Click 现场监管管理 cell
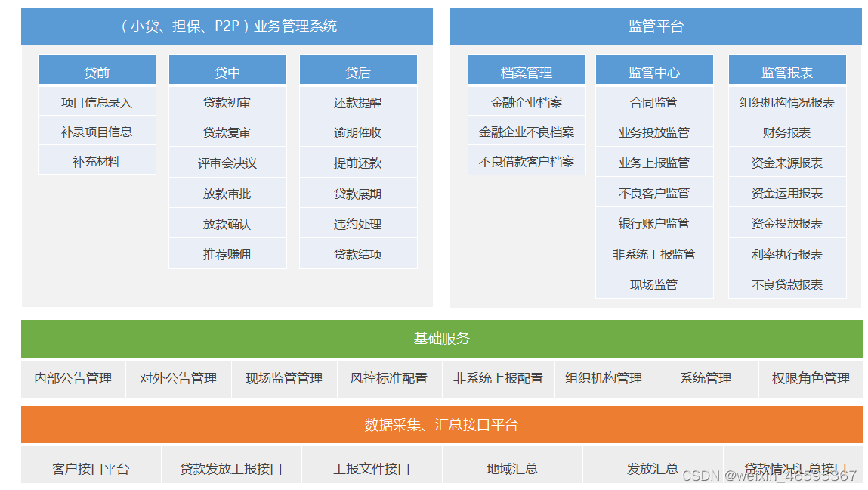 284,379
